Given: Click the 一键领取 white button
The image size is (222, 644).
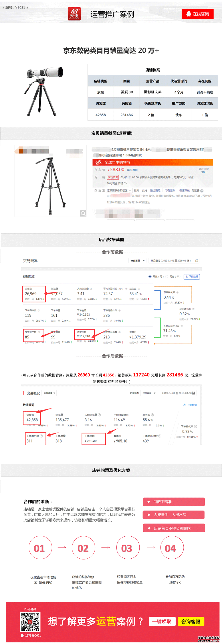Looking at the screenshot, I should click(162, 622).
